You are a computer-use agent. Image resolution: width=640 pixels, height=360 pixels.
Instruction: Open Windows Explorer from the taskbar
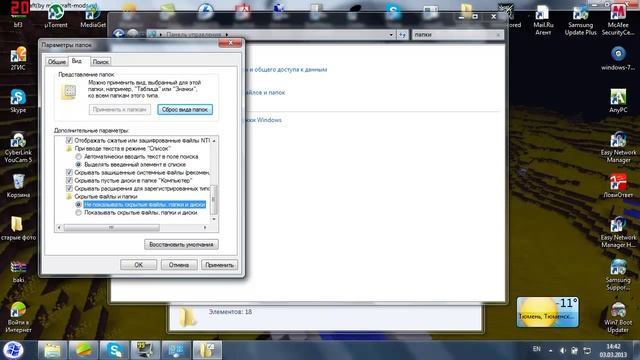[52, 350]
